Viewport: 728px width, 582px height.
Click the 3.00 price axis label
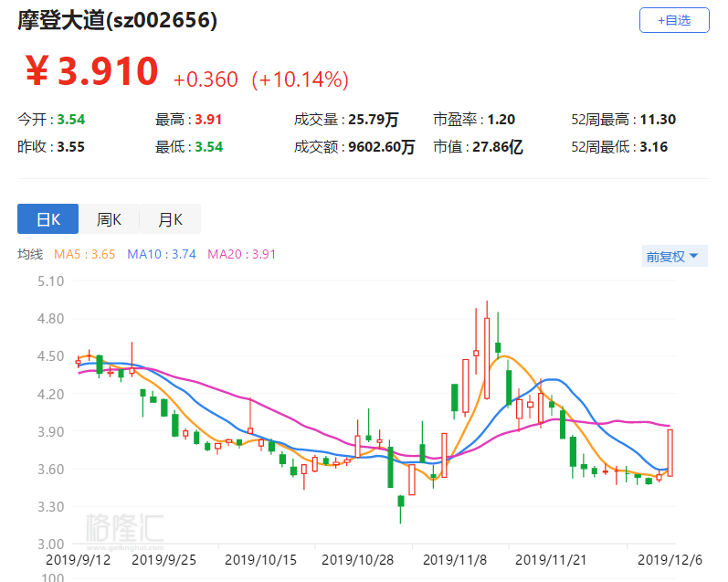50,544
